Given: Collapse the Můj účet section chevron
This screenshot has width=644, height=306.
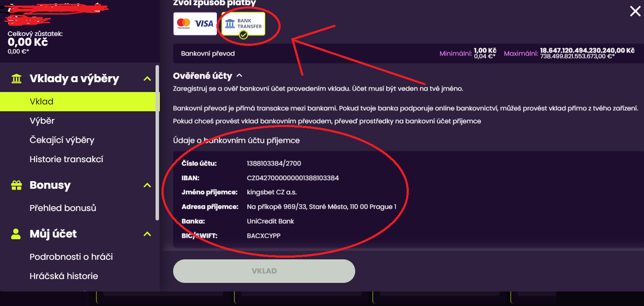Looking at the screenshot, I should (x=147, y=234).
